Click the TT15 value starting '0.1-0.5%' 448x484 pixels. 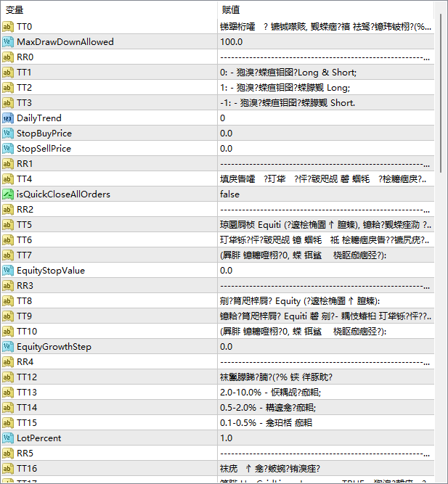click(x=266, y=423)
